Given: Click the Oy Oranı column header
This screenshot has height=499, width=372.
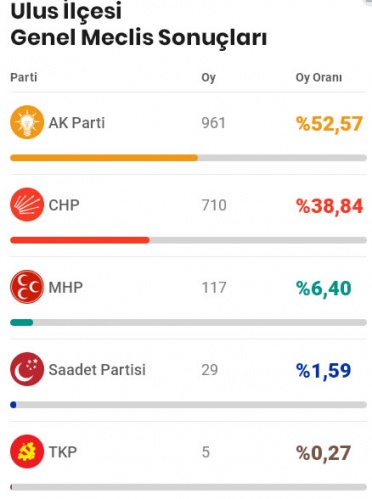Looking at the screenshot, I should [319, 78].
